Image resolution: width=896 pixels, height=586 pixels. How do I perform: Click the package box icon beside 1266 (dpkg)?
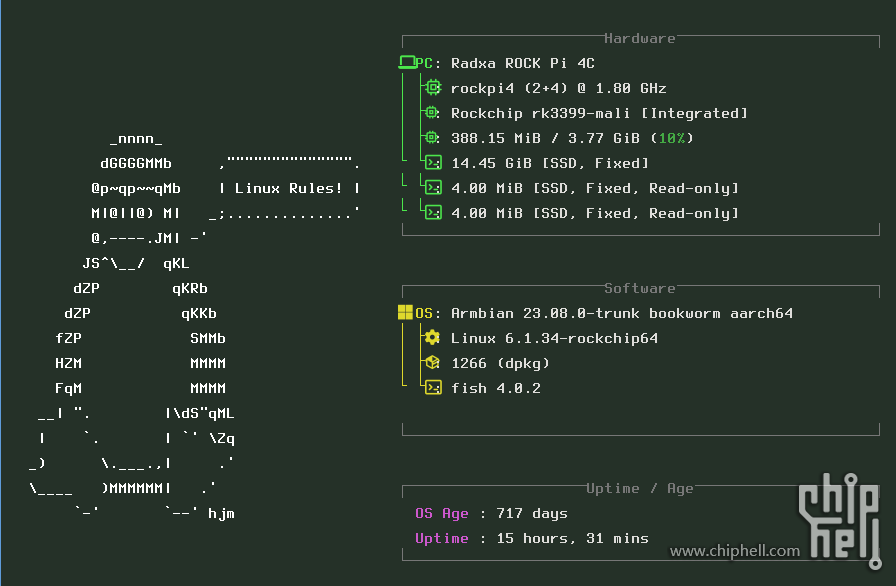coord(433,363)
